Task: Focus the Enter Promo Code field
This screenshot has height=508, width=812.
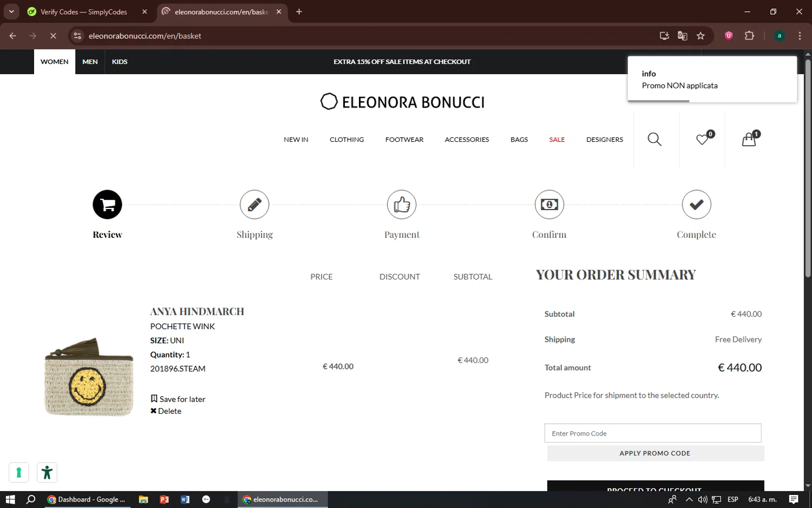Action: click(x=653, y=433)
